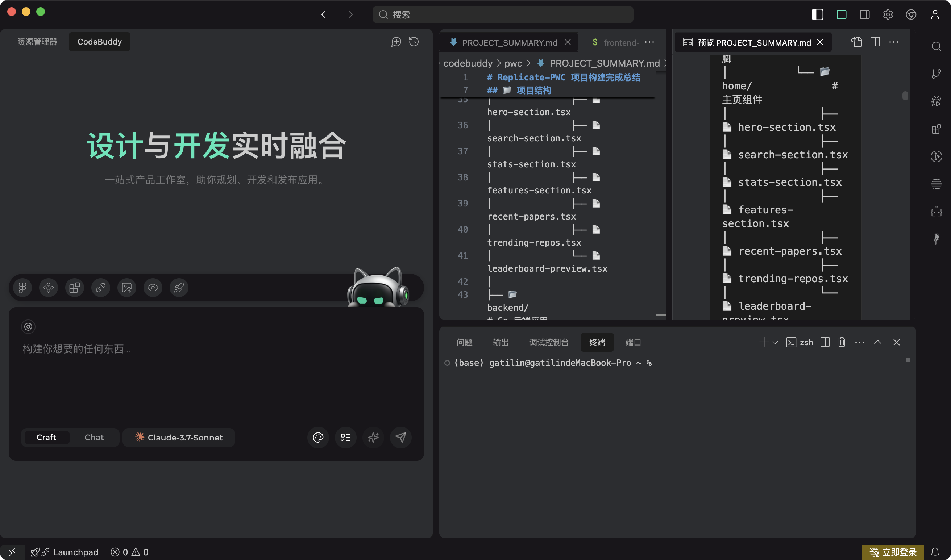Open the Claude-3.7-Sonnet model dropdown
Image resolution: width=951 pixels, height=560 pixels.
click(x=179, y=437)
